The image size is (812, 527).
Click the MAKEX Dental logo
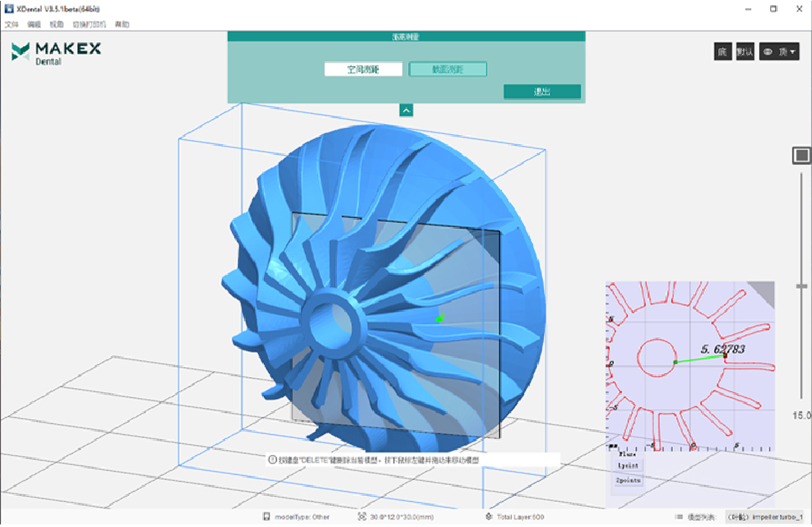56,54
